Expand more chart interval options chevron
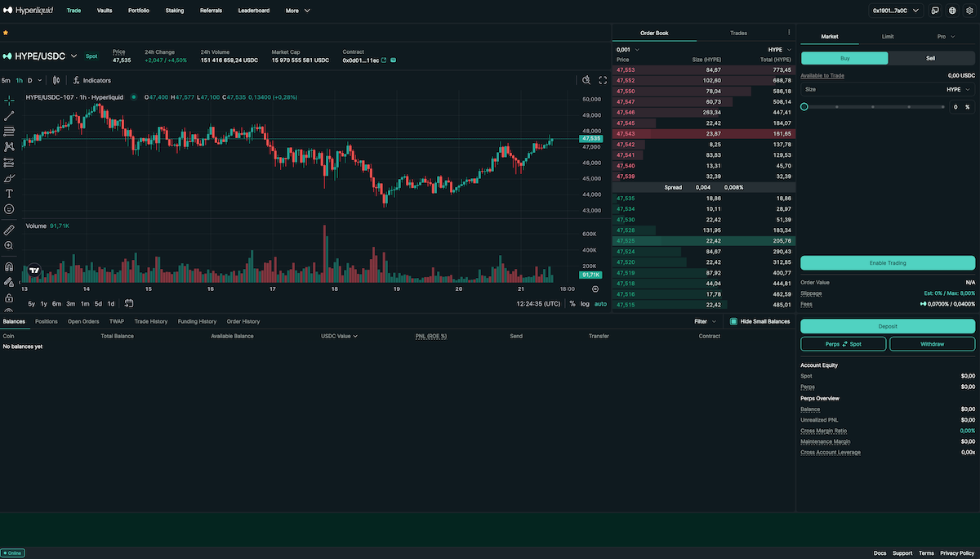The width and height of the screenshot is (980, 559). pyautogui.click(x=41, y=80)
